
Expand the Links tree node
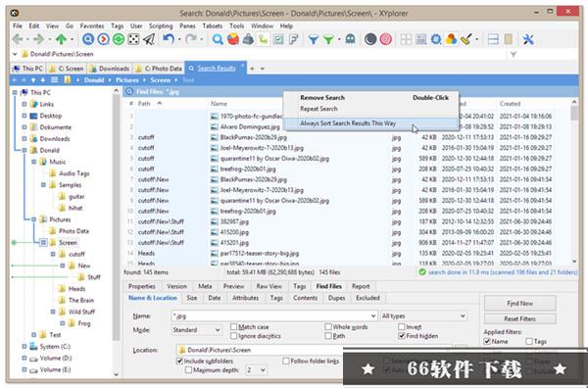pos(24,104)
